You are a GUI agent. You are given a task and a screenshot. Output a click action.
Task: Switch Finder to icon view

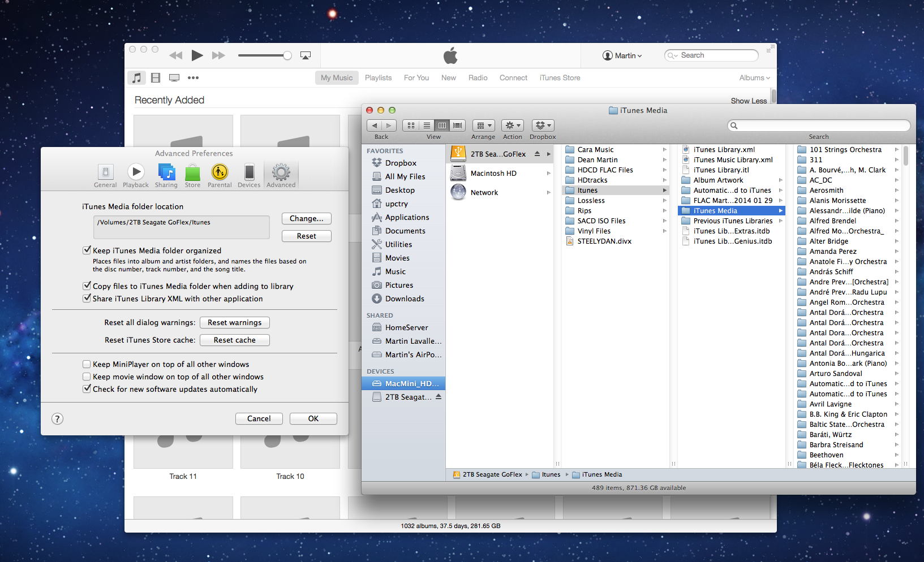[x=411, y=126]
